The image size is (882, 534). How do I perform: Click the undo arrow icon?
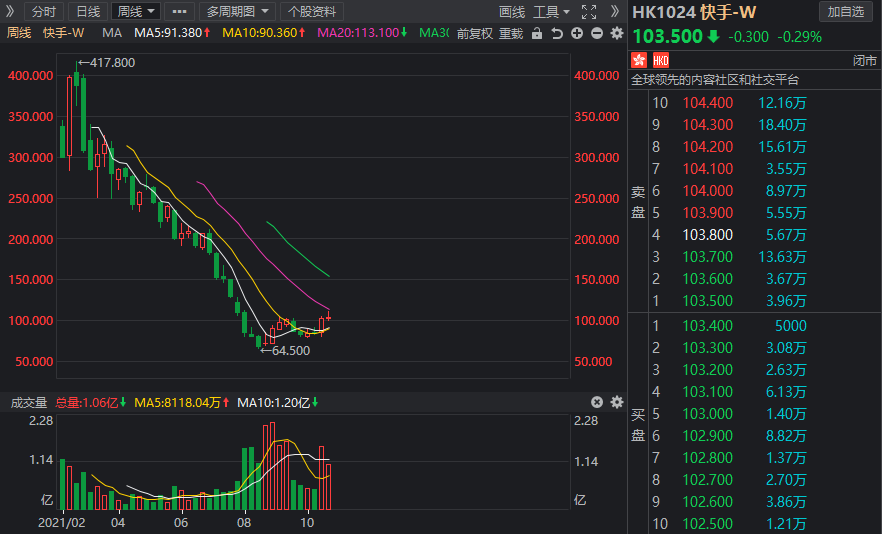coord(557,34)
